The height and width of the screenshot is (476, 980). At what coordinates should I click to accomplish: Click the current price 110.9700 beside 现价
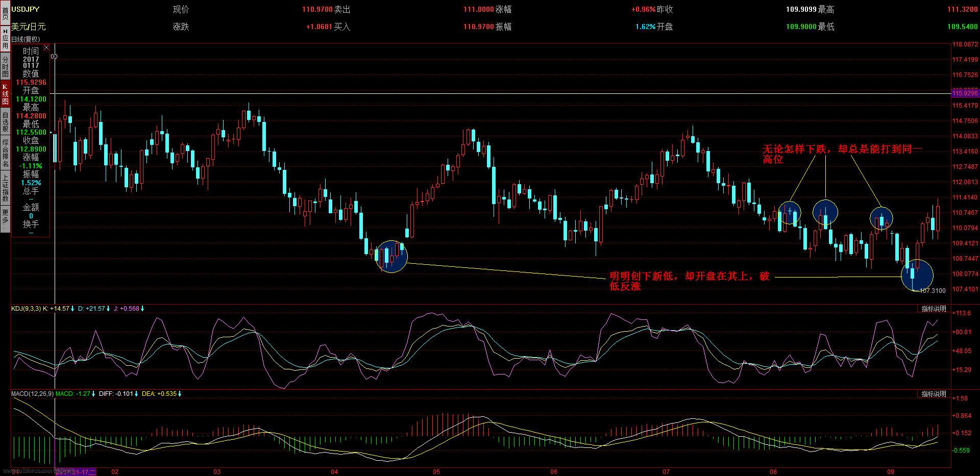pyautogui.click(x=317, y=9)
